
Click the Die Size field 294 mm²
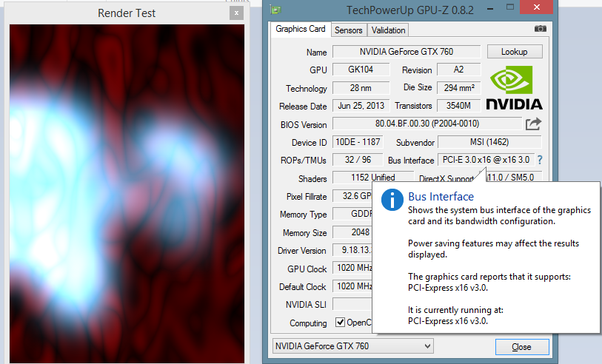pos(459,88)
